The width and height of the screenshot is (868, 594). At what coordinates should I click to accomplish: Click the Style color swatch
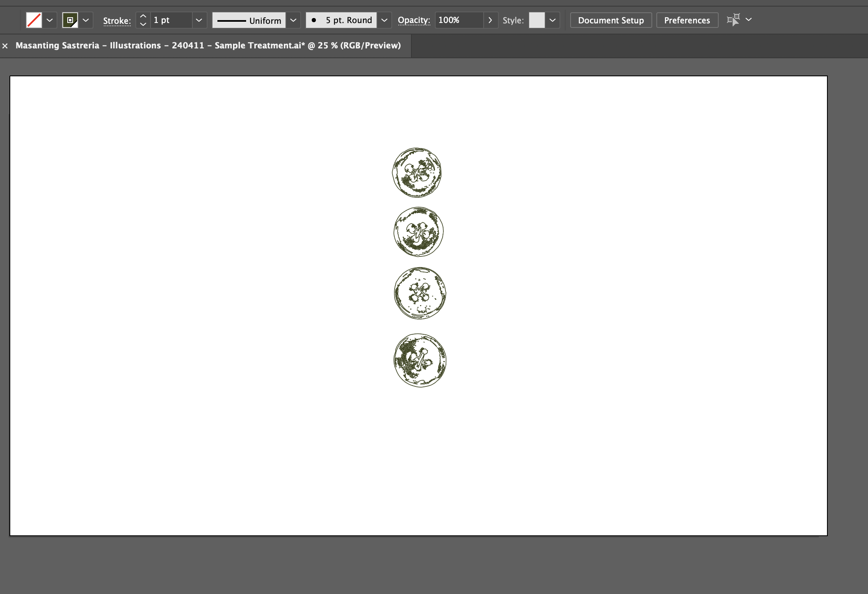pos(537,20)
